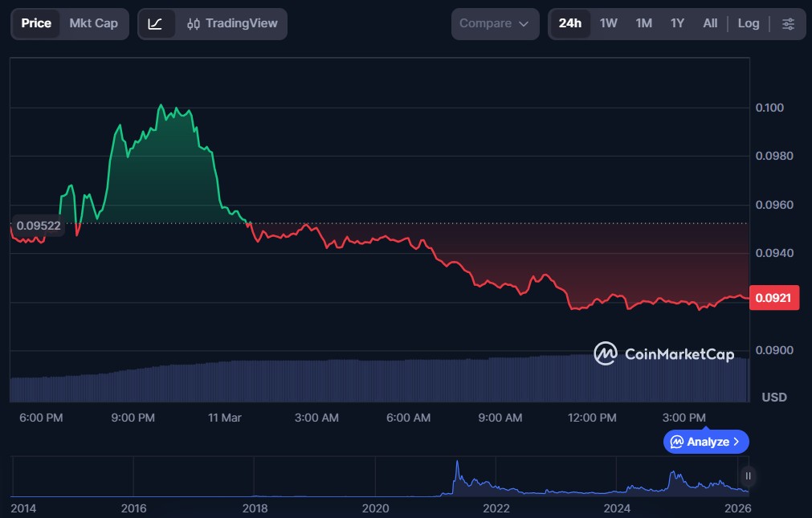
Task: Switch chart to Price view
Action: [36, 23]
